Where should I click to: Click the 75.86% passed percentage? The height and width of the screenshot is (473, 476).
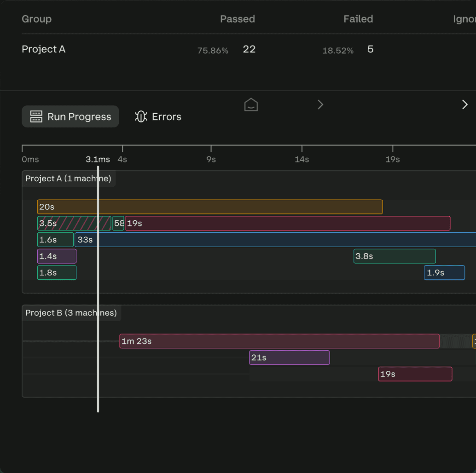213,50
